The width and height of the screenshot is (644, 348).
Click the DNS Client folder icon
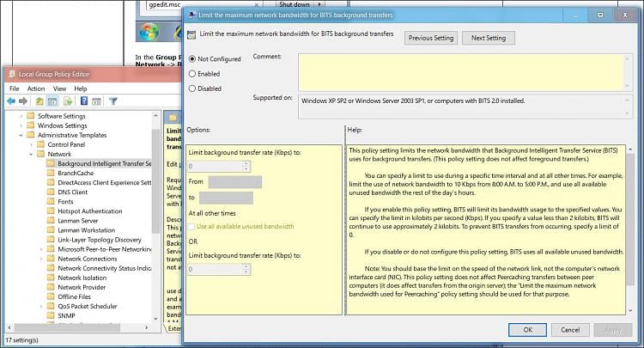click(x=51, y=192)
